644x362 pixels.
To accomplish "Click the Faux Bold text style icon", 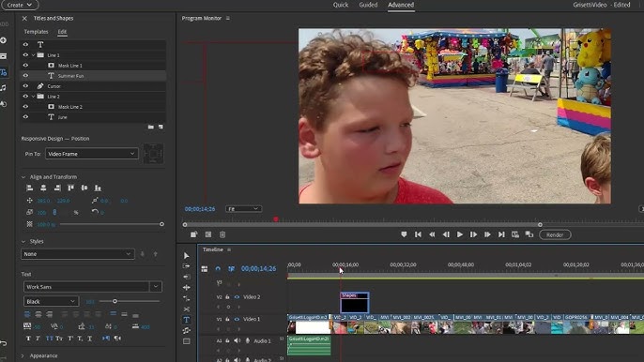I will (x=28, y=339).
